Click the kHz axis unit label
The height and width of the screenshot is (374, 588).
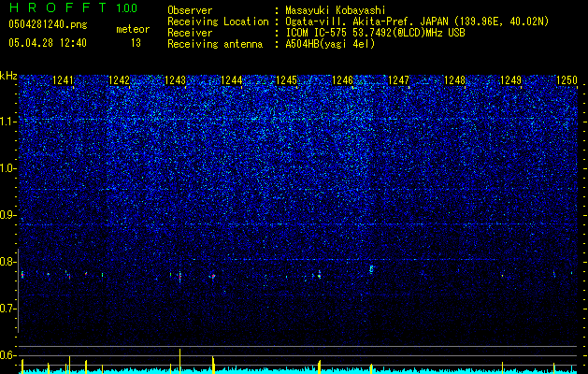pyautogui.click(x=8, y=76)
